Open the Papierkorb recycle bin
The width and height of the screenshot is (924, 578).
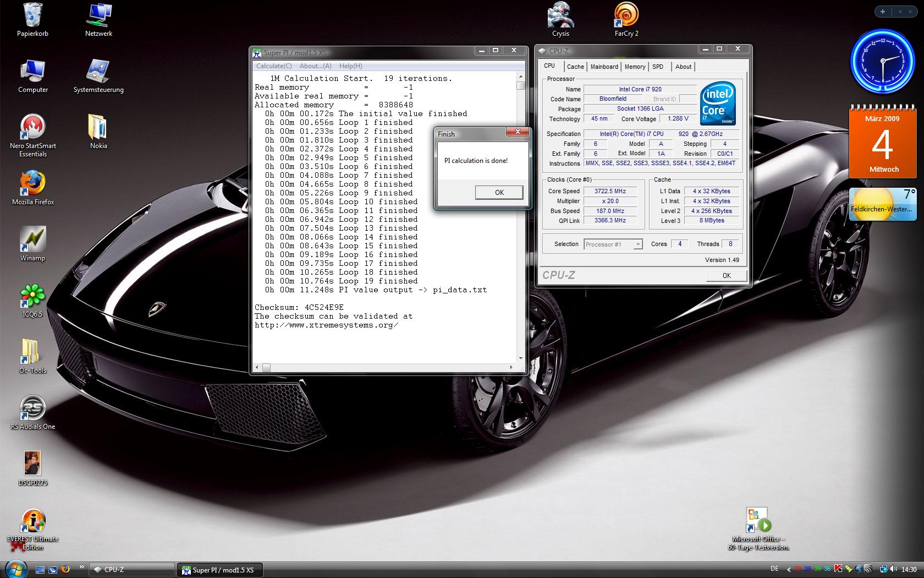33,17
